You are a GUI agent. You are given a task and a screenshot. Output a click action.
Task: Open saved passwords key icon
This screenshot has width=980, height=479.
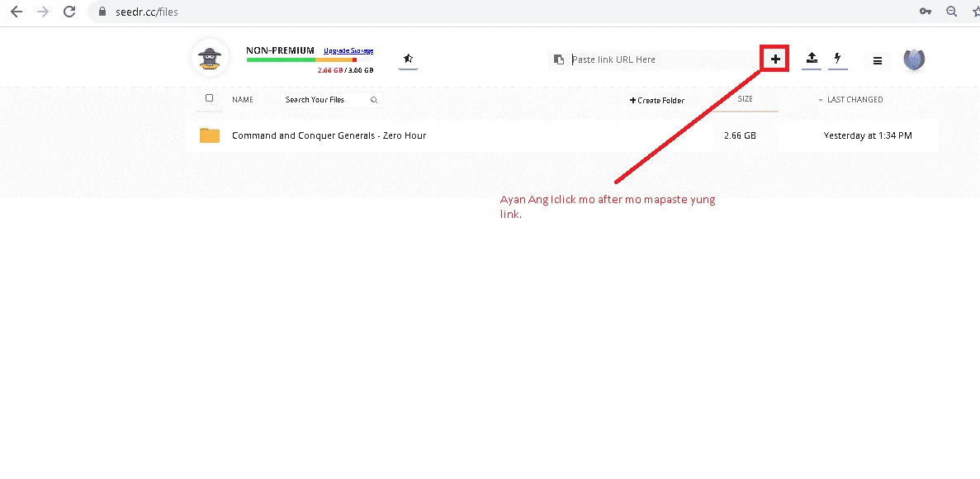pos(926,12)
